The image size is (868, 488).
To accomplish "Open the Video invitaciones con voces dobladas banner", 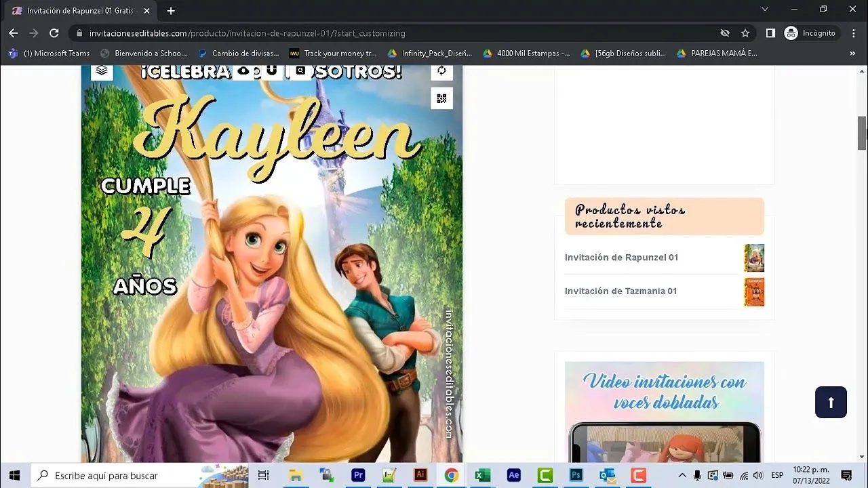I will pyautogui.click(x=664, y=411).
